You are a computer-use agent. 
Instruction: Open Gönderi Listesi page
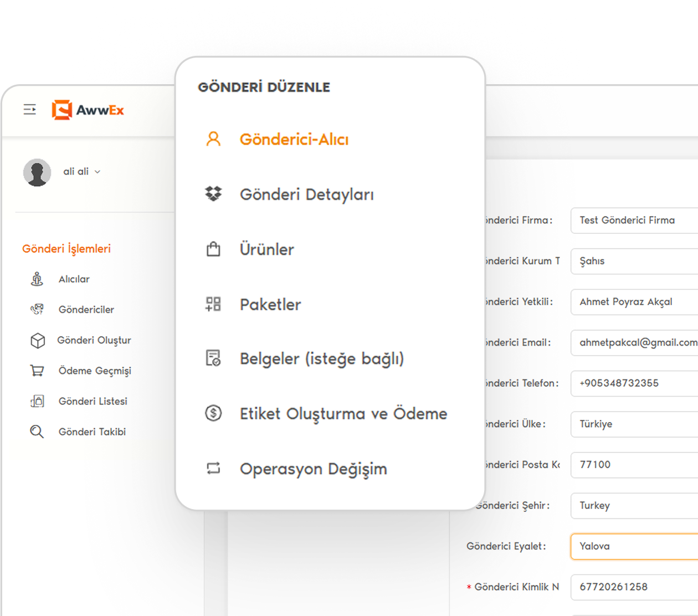(93, 401)
